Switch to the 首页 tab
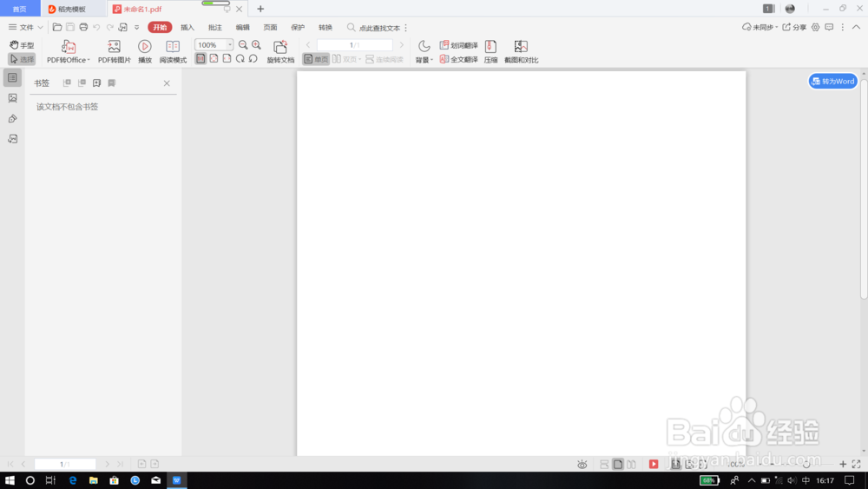Viewport: 868px width, 489px height. click(20, 9)
